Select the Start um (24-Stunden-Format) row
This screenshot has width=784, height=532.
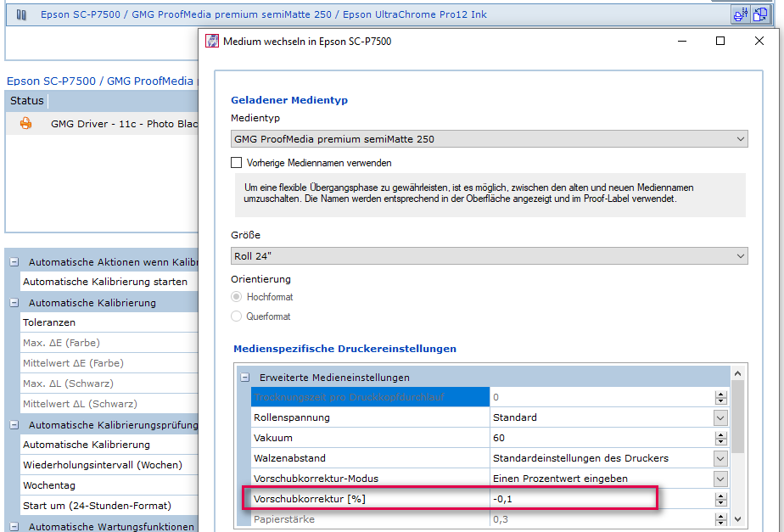(109, 506)
